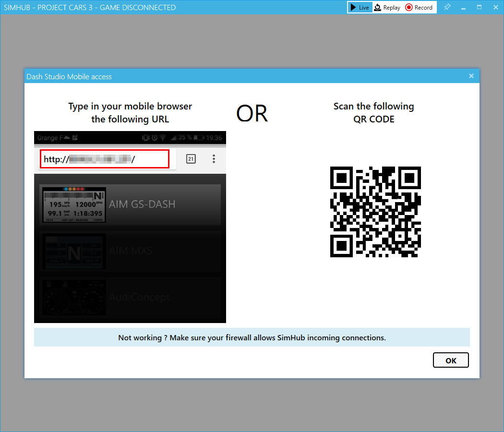Maximize the SimHub main window
The height and width of the screenshot is (432, 504).
pyautogui.click(x=479, y=7)
